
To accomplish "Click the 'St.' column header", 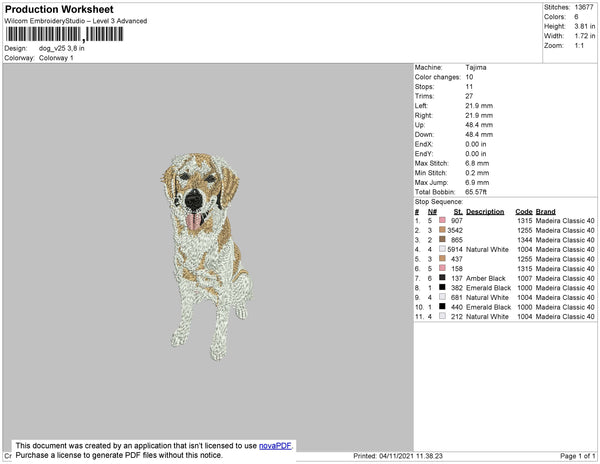I will coord(458,212).
